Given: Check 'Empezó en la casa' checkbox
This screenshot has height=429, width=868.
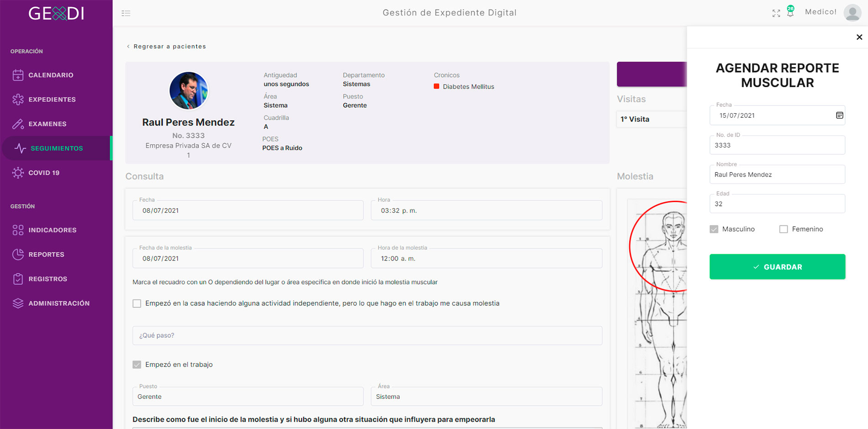Looking at the screenshot, I should point(137,303).
